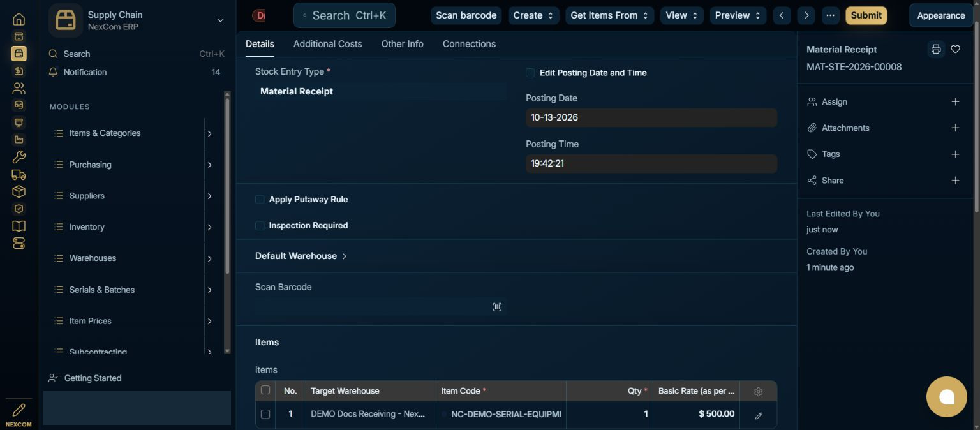The width and height of the screenshot is (980, 430).
Task: Click the archive box rail icon
Action: click(x=19, y=36)
